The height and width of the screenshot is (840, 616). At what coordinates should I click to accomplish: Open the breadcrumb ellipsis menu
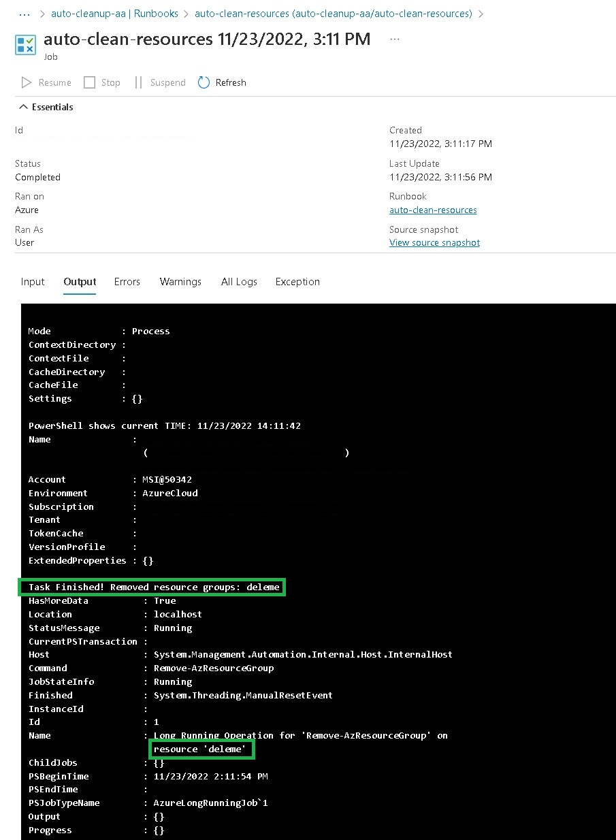click(x=25, y=14)
